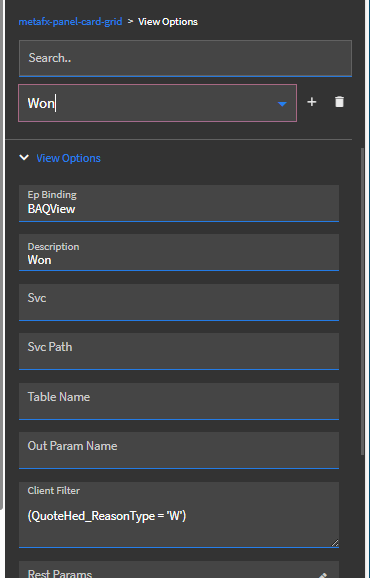
Task: Add a new view option with plus icon
Action: tap(312, 102)
